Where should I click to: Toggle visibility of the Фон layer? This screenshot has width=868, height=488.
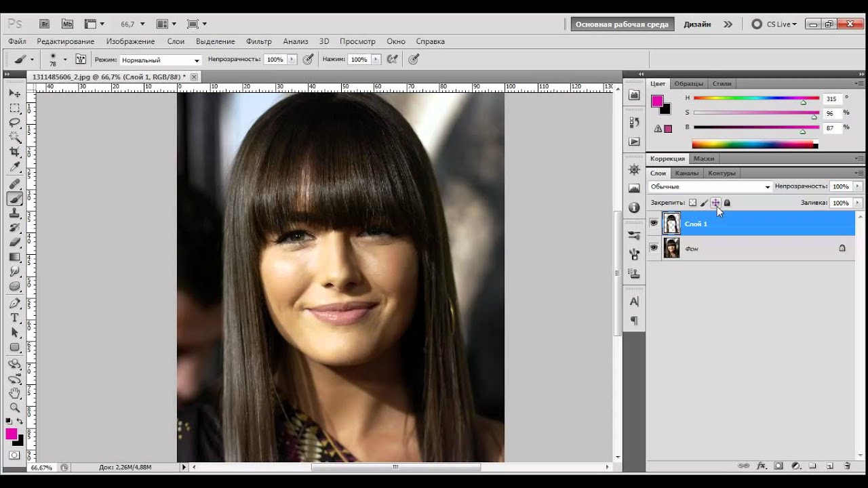coord(654,248)
